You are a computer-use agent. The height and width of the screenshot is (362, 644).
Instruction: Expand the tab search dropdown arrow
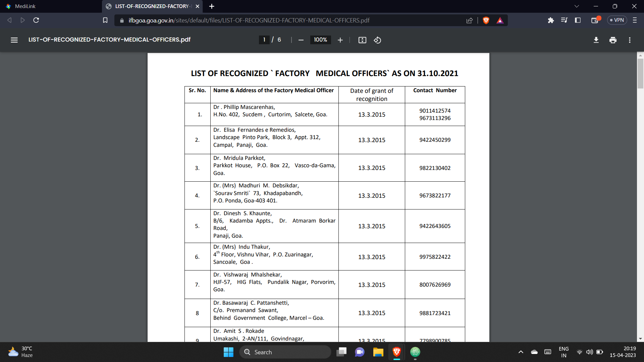[577, 6]
